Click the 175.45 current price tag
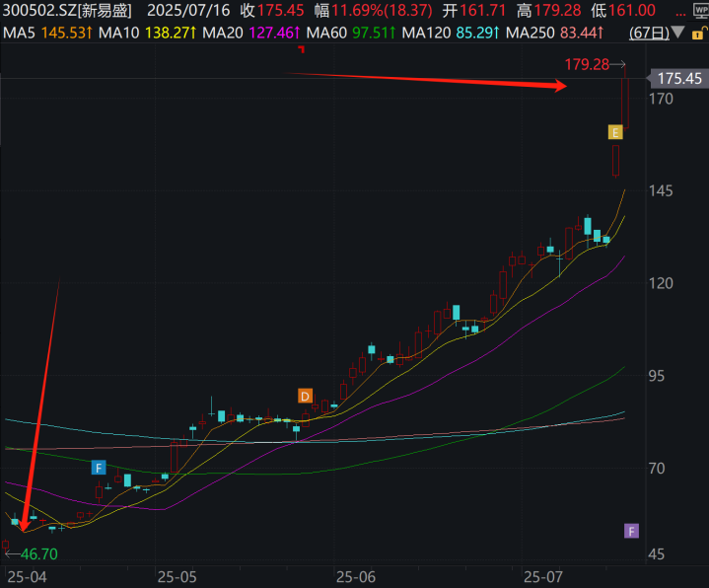This screenshot has height=588, width=709. click(x=676, y=78)
